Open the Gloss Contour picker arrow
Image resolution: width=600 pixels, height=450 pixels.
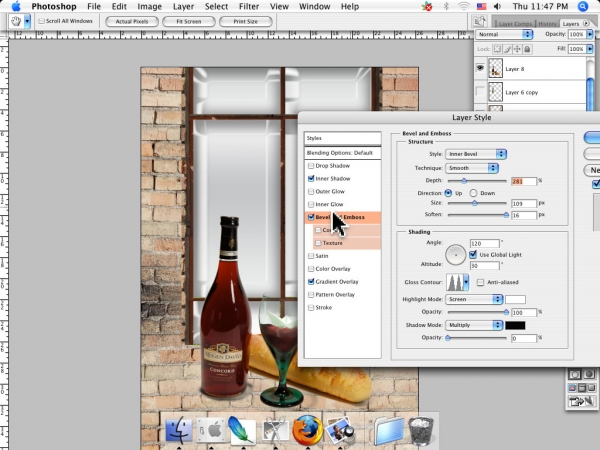pyautogui.click(x=466, y=282)
